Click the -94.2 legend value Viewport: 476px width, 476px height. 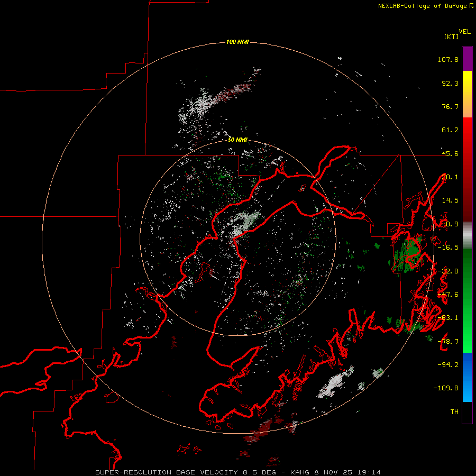[x=448, y=364]
